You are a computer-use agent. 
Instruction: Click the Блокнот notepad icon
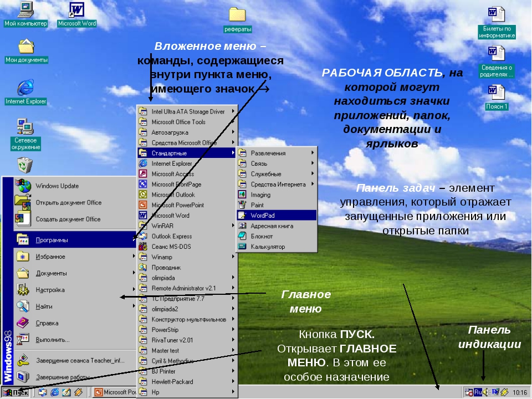(x=242, y=236)
